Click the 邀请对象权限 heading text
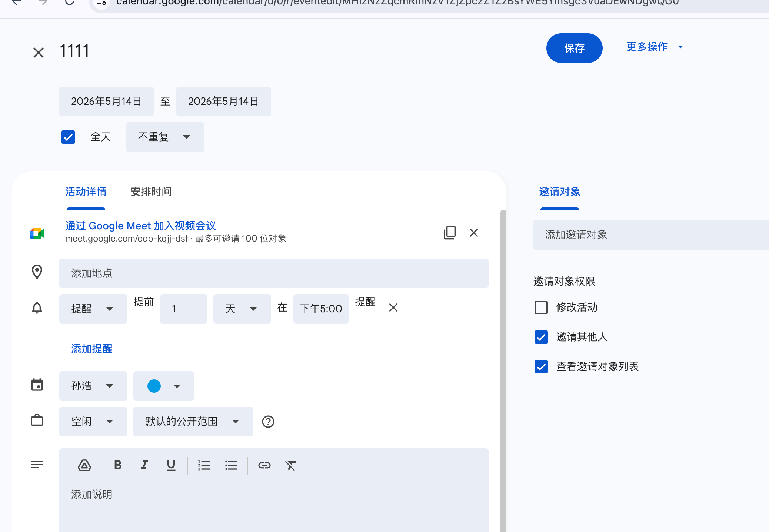769x532 pixels. 564,282
